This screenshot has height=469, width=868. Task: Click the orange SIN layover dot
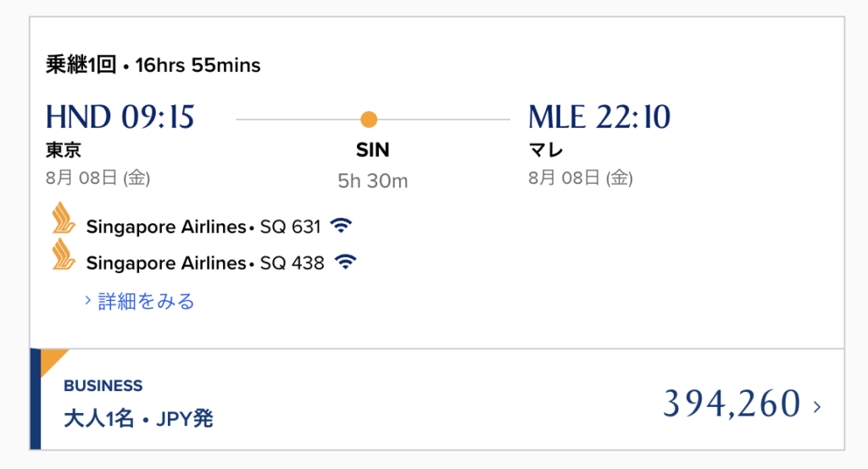369,119
